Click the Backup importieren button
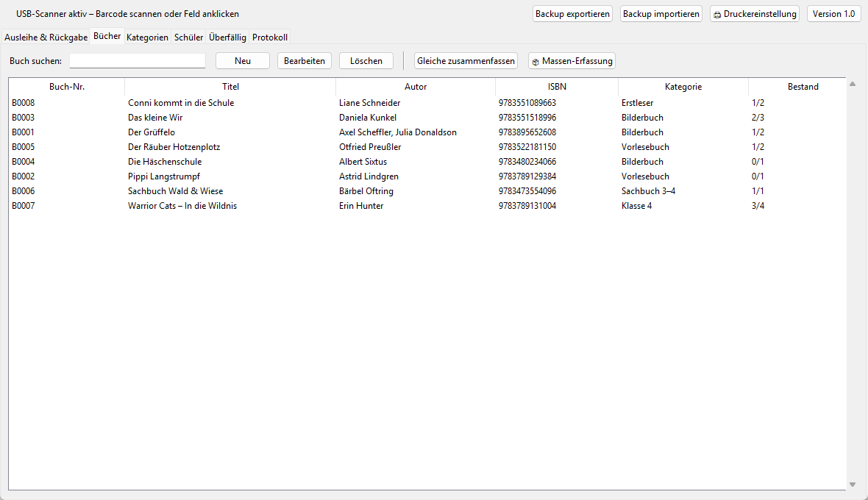This screenshot has width=868, height=500. tap(661, 14)
